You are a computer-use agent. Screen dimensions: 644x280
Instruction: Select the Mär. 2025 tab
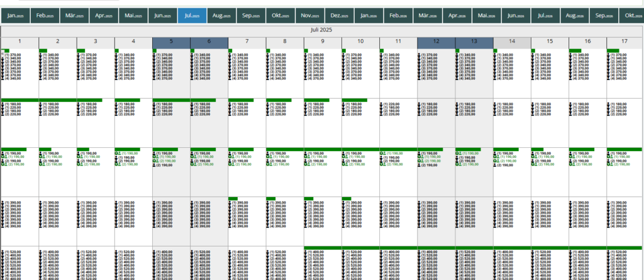tap(74, 16)
